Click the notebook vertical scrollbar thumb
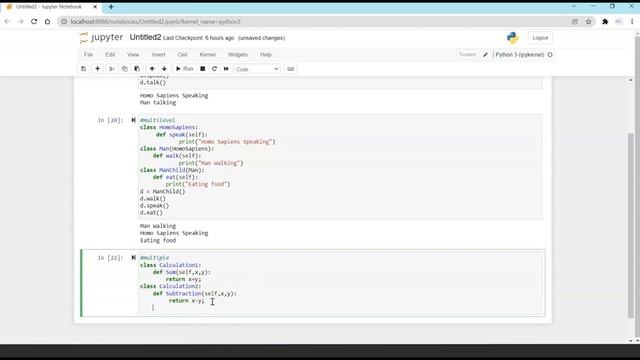This screenshot has height=360, width=640. tap(631, 225)
